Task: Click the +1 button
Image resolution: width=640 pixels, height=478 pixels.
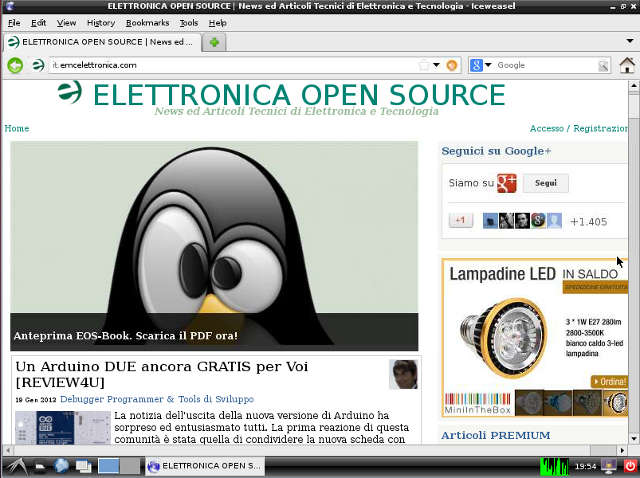Action: pos(460,220)
